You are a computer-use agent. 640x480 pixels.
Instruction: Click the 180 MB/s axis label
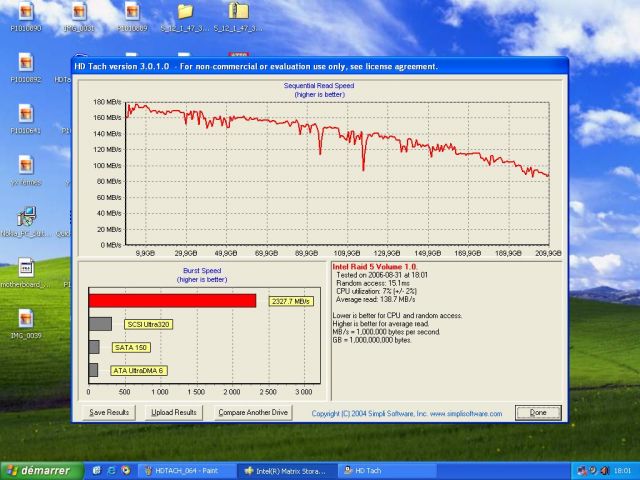pyautogui.click(x=107, y=102)
